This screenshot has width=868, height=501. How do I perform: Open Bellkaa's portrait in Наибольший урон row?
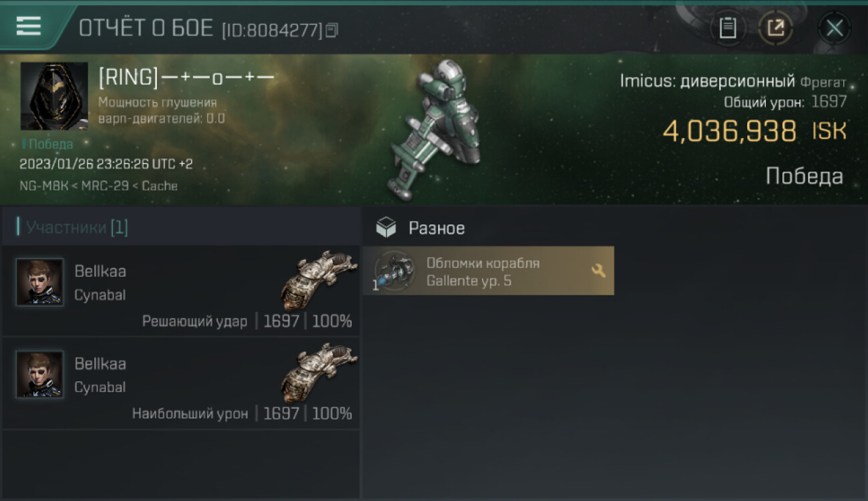click(40, 374)
